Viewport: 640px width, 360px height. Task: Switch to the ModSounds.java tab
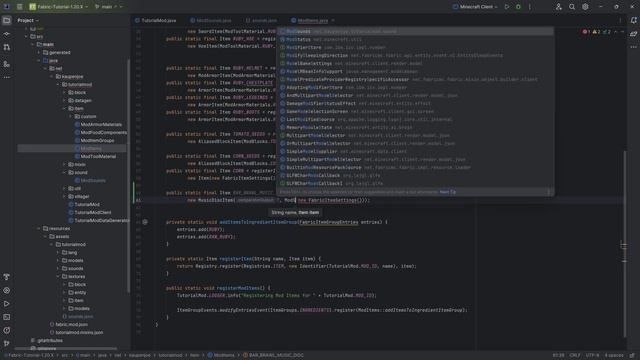tap(211, 20)
